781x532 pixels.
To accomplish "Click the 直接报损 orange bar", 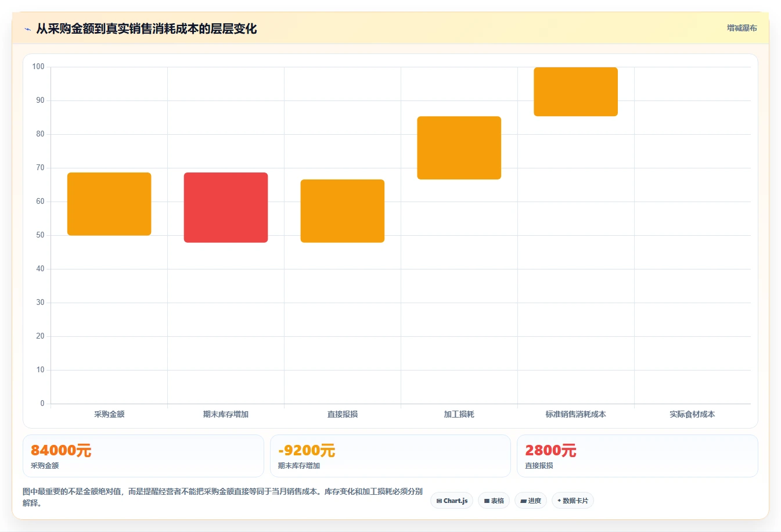I will [x=343, y=211].
